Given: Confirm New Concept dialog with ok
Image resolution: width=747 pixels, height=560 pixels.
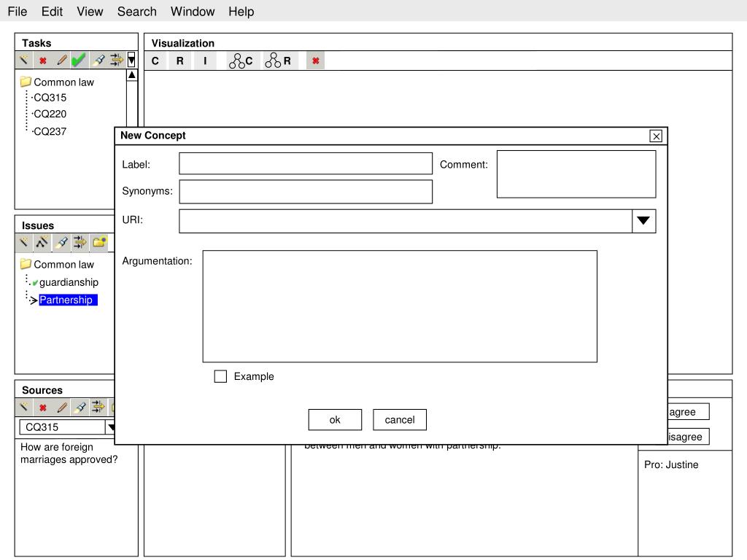Looking at the screenshot, I should point(335,419).
